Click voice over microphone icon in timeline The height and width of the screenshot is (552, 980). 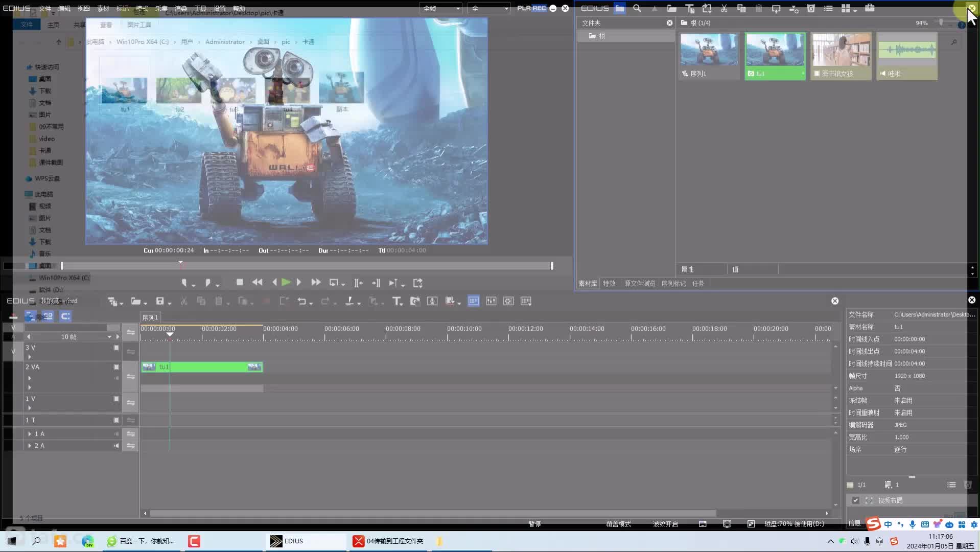coord(432,301)
